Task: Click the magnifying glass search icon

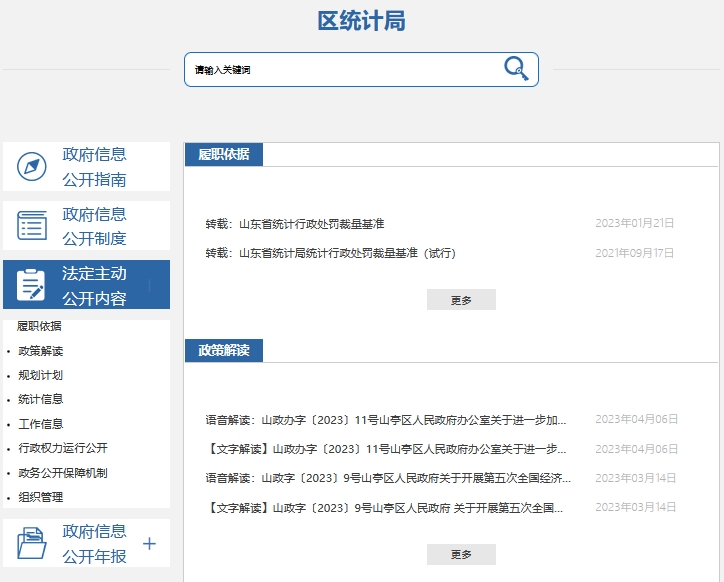Action: [x=516, y=69]
